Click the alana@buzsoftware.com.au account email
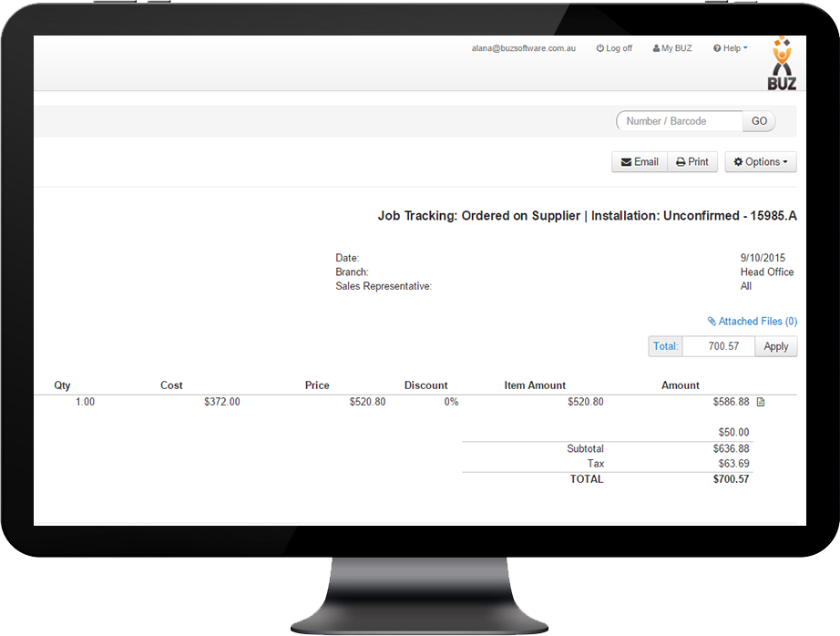The width and height of the screenshot is (840, 636). point(523,48)
